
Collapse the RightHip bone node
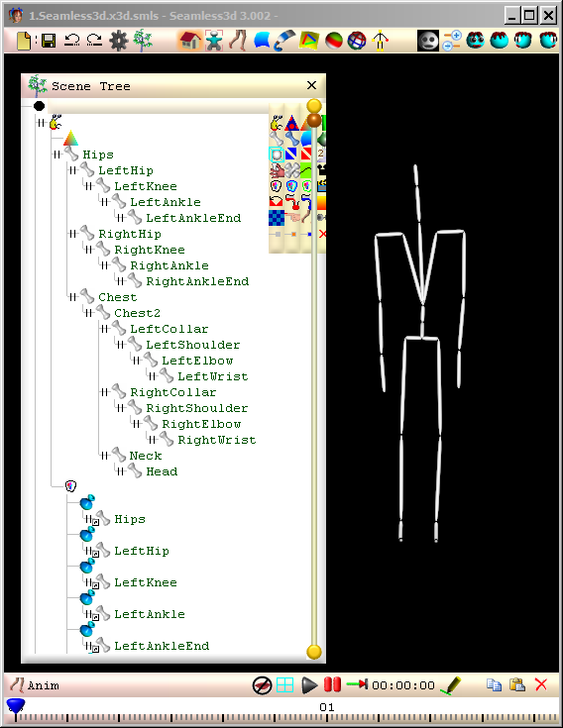[73, 234]
